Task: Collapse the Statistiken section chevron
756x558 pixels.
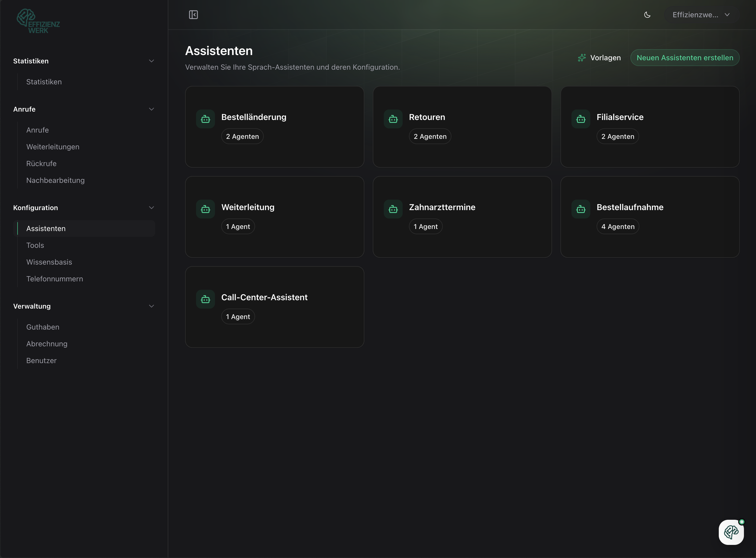Action: tap(152, 61)
